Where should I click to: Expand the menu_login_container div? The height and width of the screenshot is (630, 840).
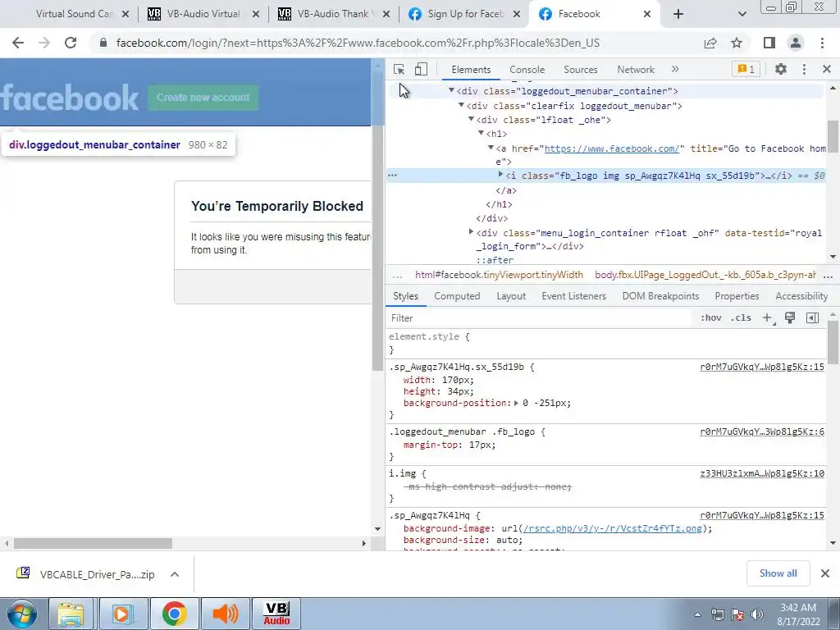[x=472, y=232]
